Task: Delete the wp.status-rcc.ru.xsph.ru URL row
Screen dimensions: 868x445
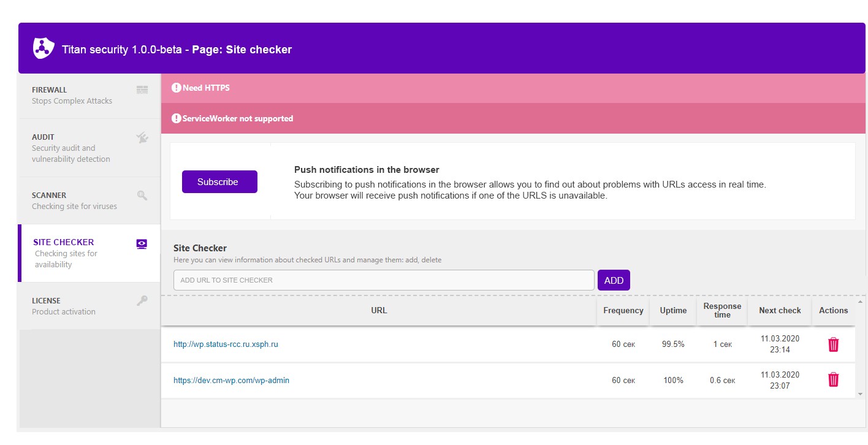Action: 833,344
